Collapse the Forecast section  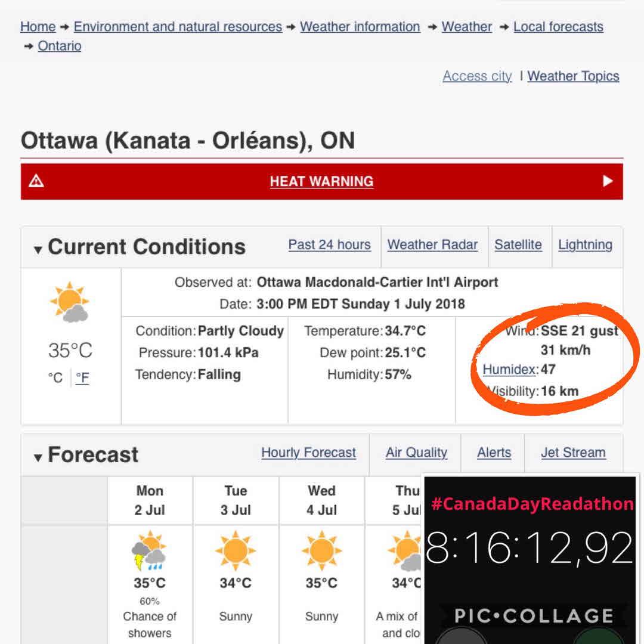38,457
